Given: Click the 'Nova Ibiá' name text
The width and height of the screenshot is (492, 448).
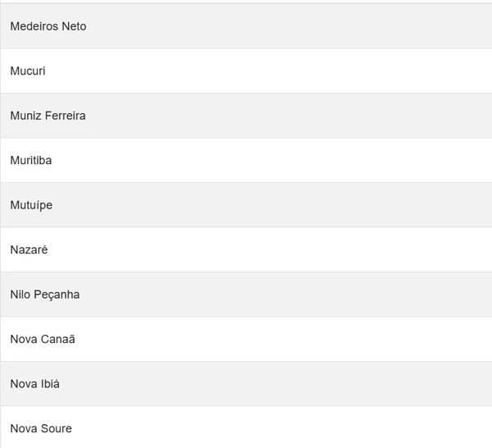Looking at the screenshot, I should (x=35, y=384).
